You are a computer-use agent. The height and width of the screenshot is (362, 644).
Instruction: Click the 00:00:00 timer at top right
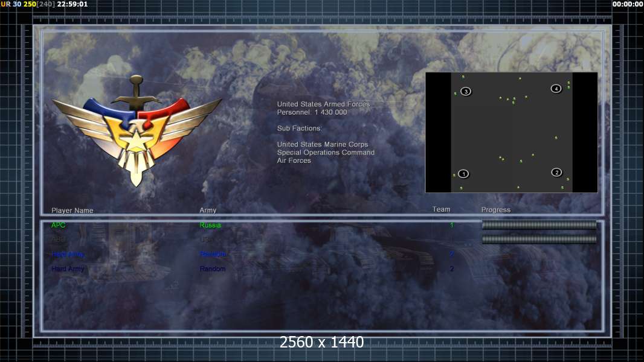click(x=627, y=4)
